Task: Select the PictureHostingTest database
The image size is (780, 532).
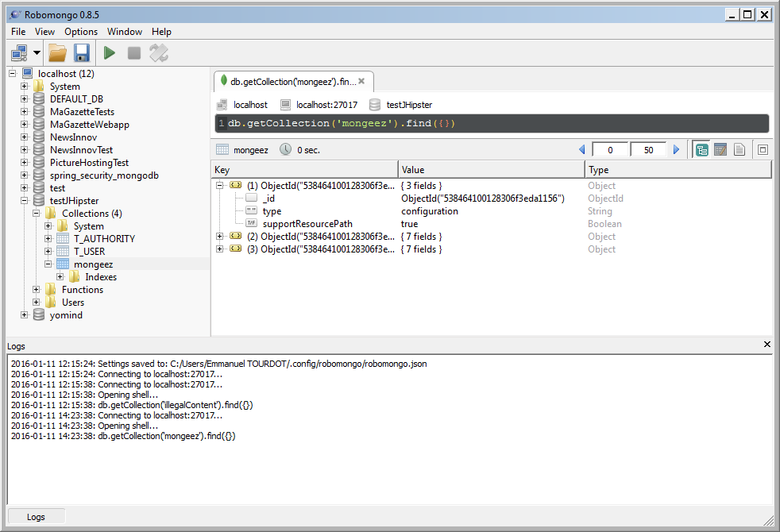Action: (89, 163)
